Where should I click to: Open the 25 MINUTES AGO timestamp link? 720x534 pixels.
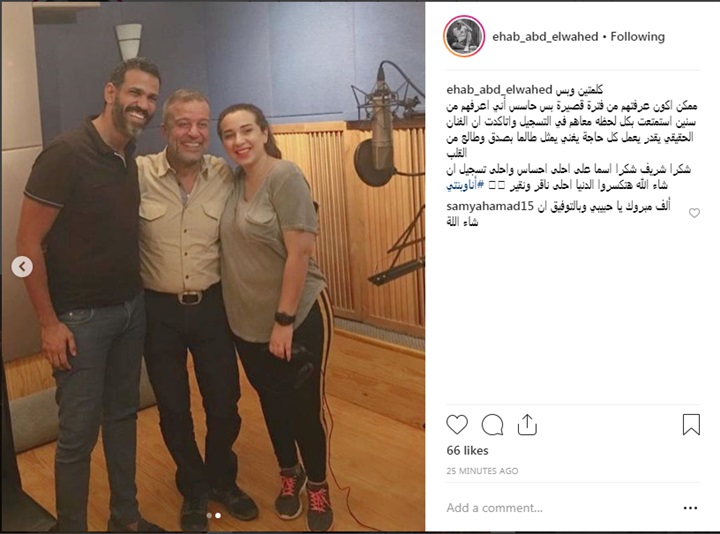coord(482,471)
